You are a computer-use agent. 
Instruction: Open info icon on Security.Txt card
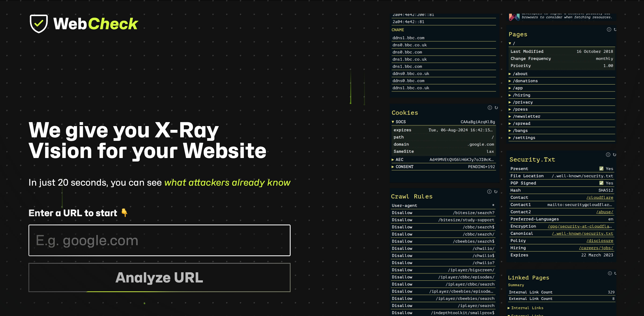(608, 155)
